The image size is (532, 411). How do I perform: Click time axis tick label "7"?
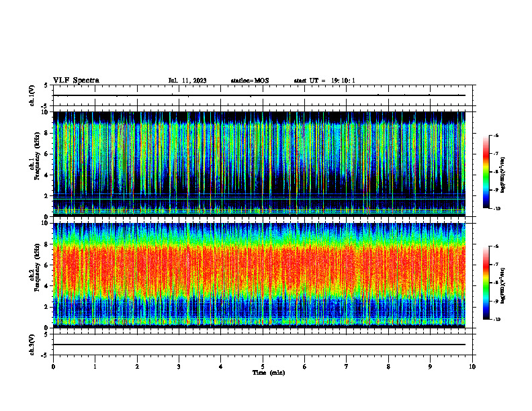click(x=347, y=367)
